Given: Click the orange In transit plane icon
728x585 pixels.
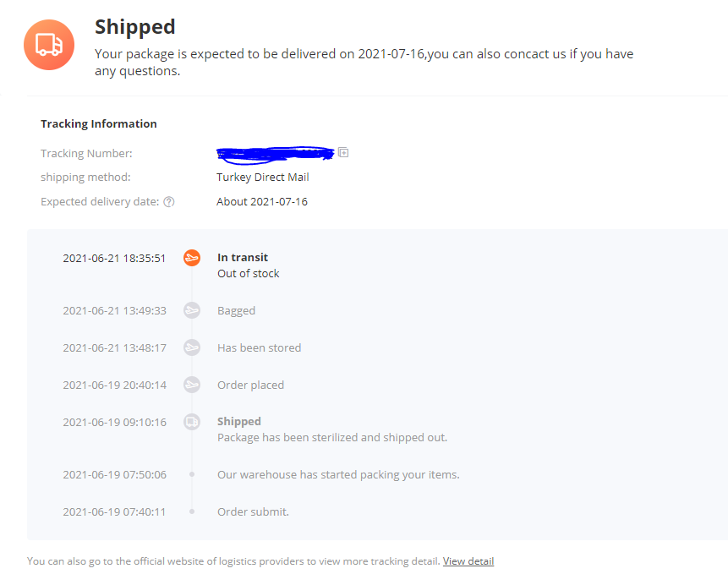Looking at the screenshot, I should pos(192,258).
